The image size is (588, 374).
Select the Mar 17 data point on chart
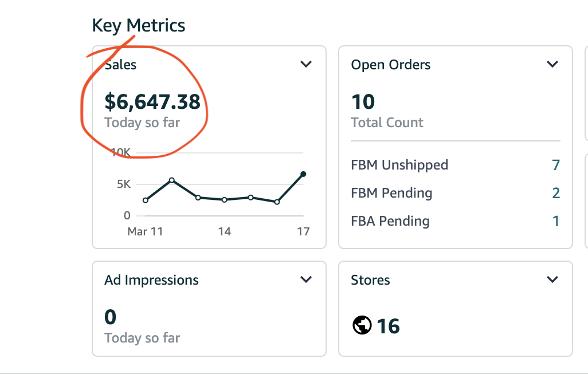coord(303,174)
